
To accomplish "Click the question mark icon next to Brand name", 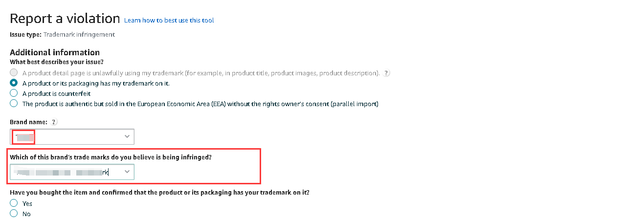I will pos(54,122).
